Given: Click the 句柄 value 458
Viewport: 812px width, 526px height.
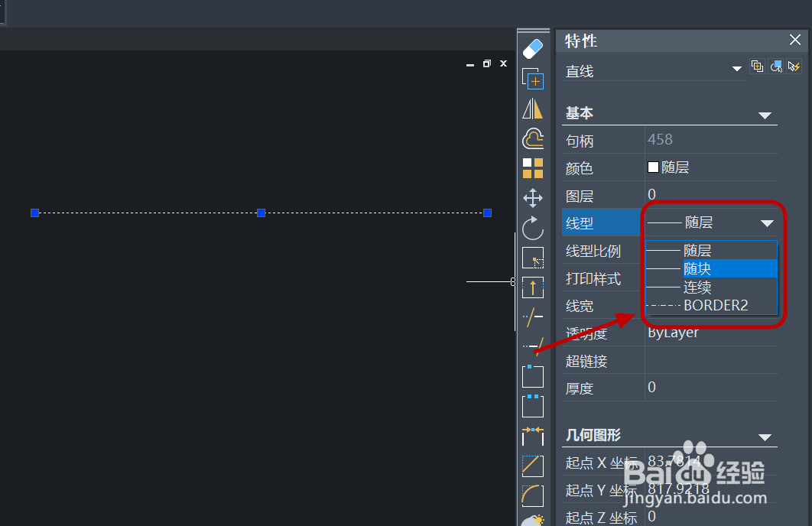Looking at the screenshot, I should [660, 139].
